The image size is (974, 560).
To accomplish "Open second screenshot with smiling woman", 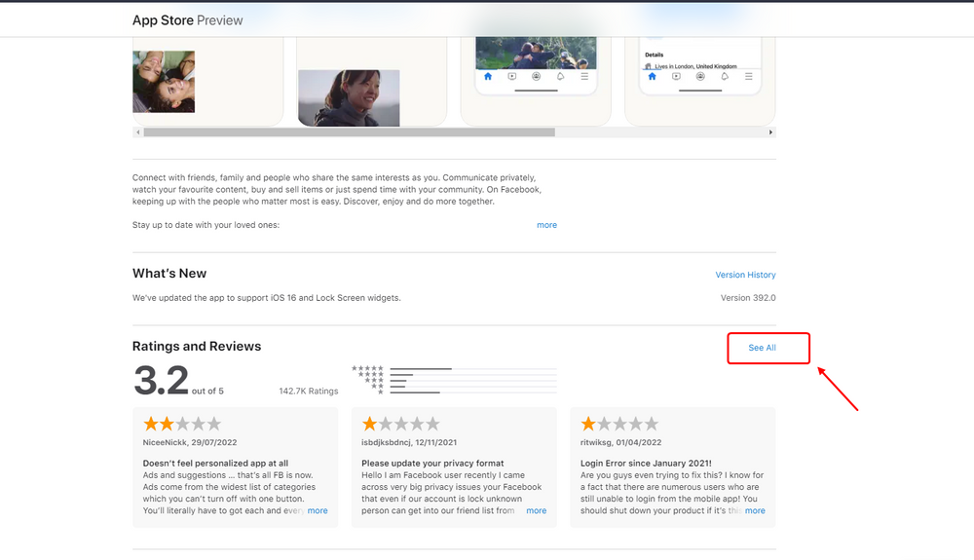I will (371, 82).
